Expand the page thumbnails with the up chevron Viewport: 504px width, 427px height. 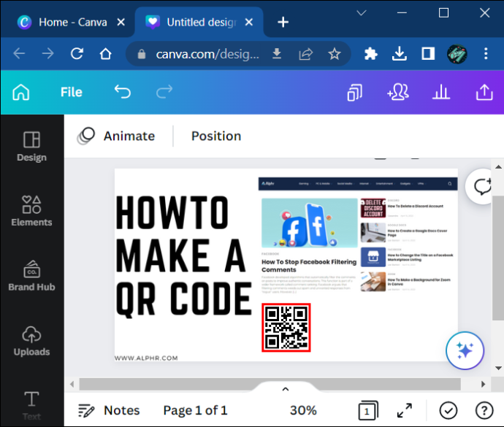pyautogui.click(x=286, y=389)
